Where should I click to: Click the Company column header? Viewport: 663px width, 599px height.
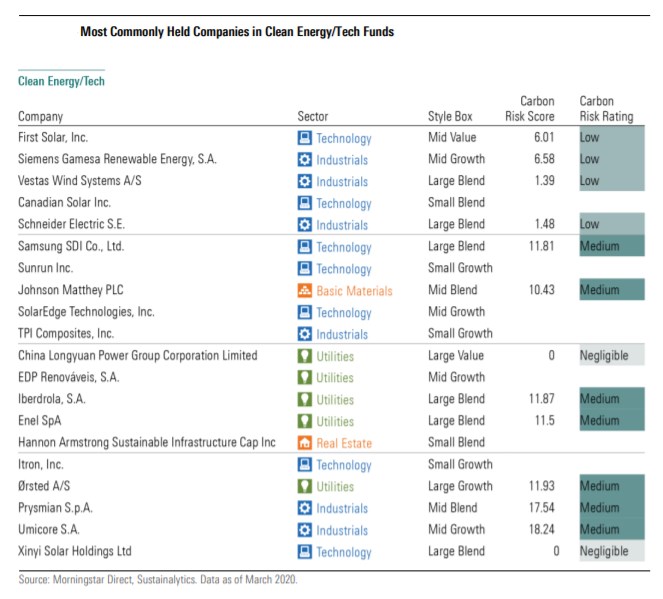click(40, 116)
